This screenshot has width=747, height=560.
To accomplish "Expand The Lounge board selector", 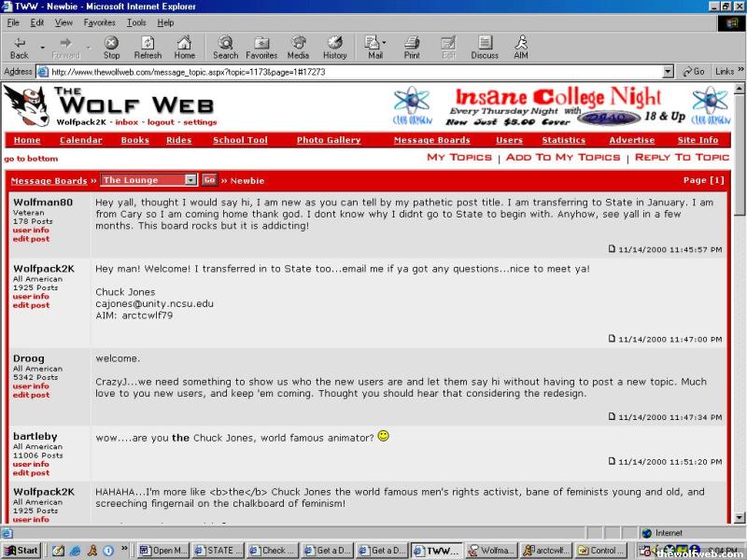I will click(x=190, y=180).
